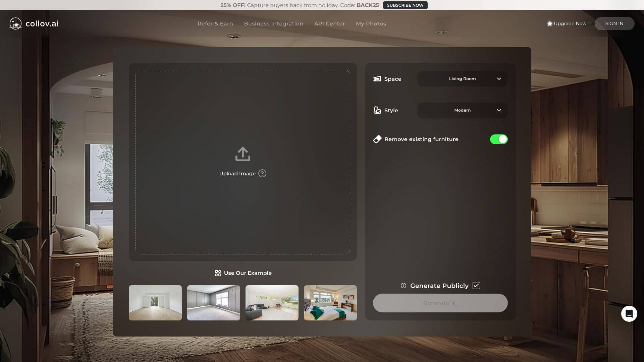Open the chat support bubble icon
This screenshot has width=644, height=362.
(629, 314)
